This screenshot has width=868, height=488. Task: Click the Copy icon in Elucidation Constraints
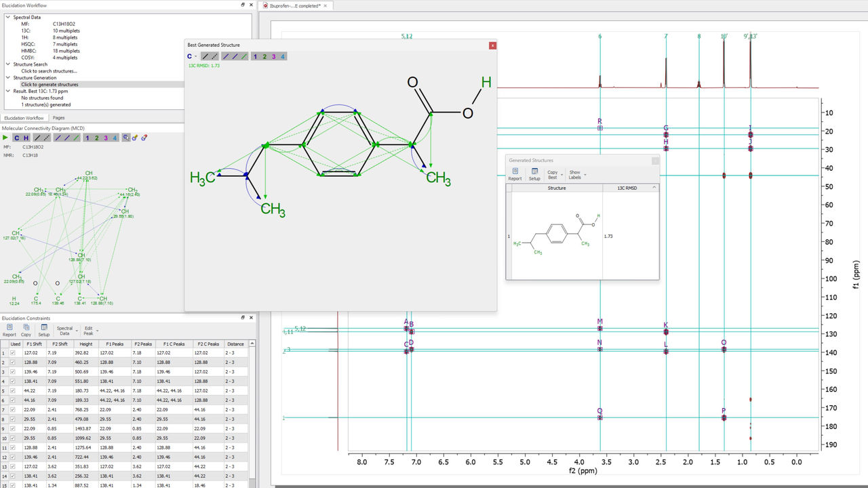pyautogui.click(x=26, y=330)
